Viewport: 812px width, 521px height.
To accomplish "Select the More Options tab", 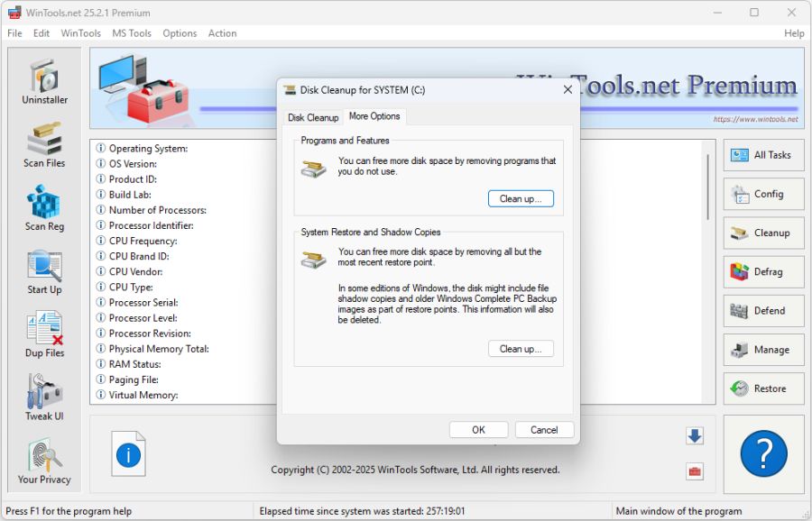I will [375, 116].
